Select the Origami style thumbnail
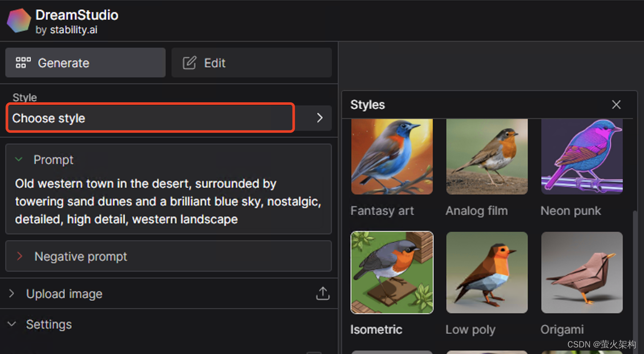The width and height of the screenshot is (644, 354). (582, 272)
